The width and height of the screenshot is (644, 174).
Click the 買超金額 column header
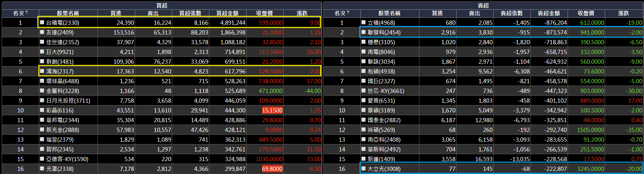click(227, 13)
